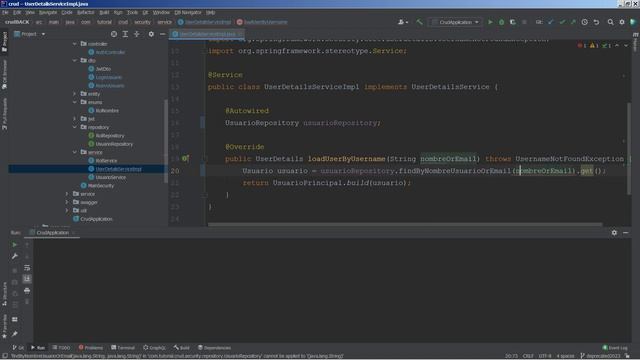Stop the running process via Stop icon
Image resolution: width=640 pixels, height=360 pixels.
click(x=524, y=22)
